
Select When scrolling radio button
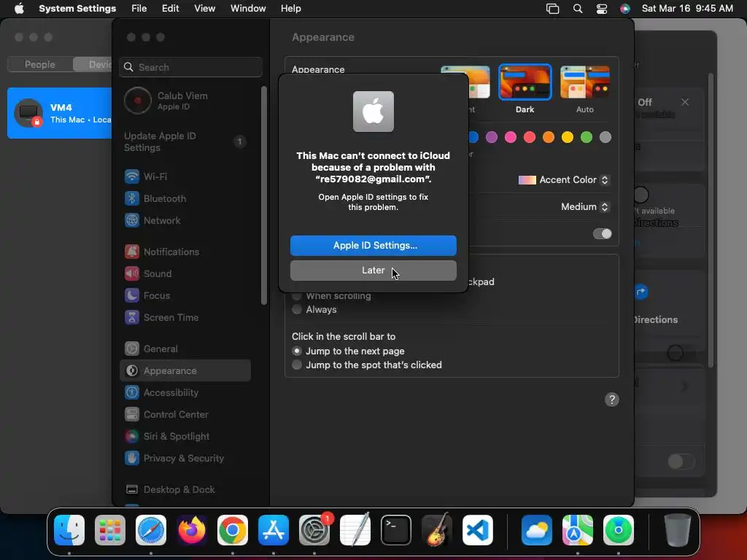297,296
